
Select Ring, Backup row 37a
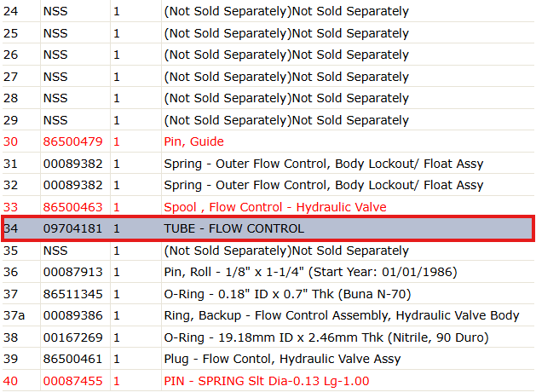(x=268, y=315)
